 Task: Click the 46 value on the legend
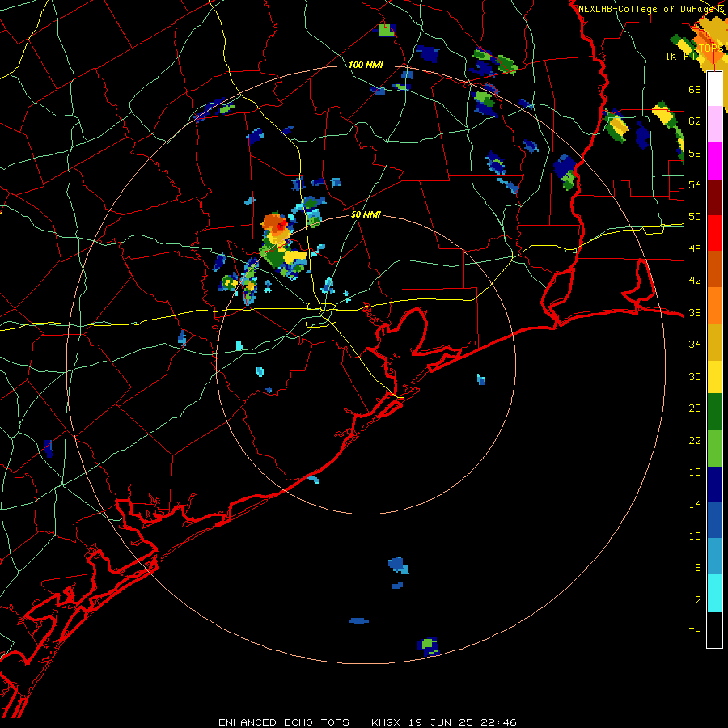[x=695, y=249]
